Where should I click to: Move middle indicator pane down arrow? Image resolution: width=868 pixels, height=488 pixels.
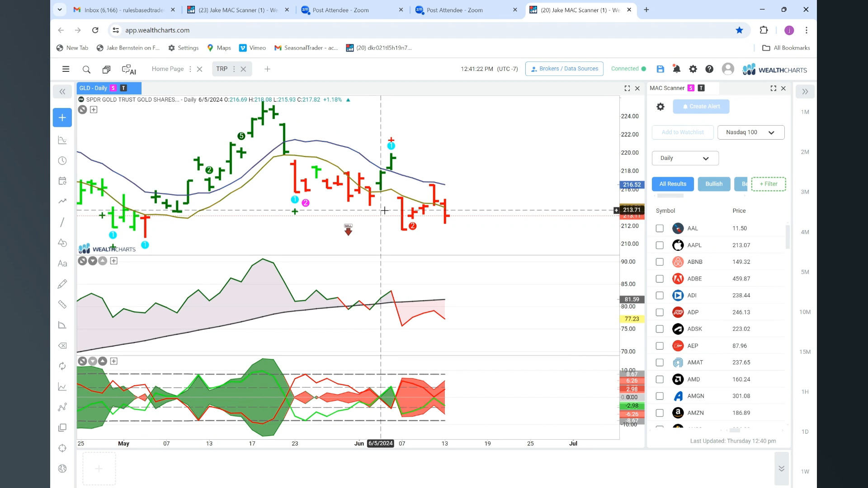coord(93,261)
